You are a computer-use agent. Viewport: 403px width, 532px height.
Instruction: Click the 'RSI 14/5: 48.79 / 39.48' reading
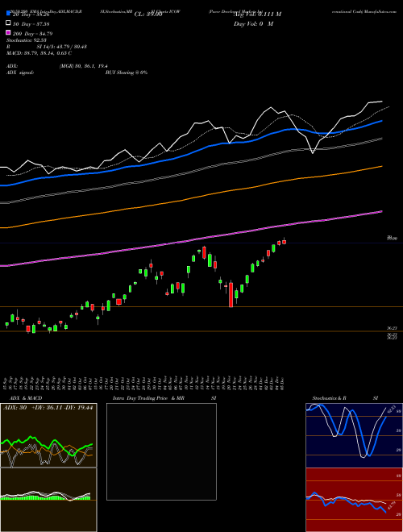click(47, 47)
